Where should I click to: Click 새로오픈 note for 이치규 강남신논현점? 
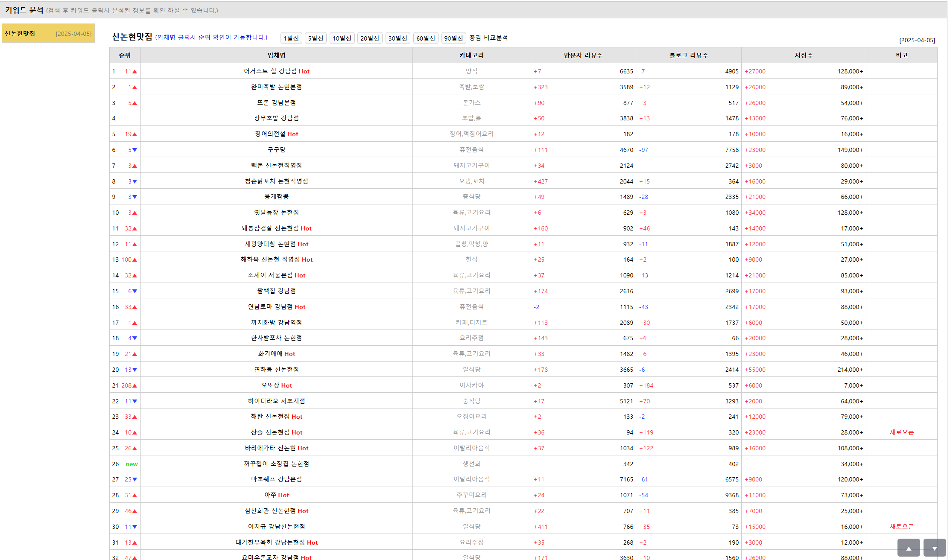[901, 527]
